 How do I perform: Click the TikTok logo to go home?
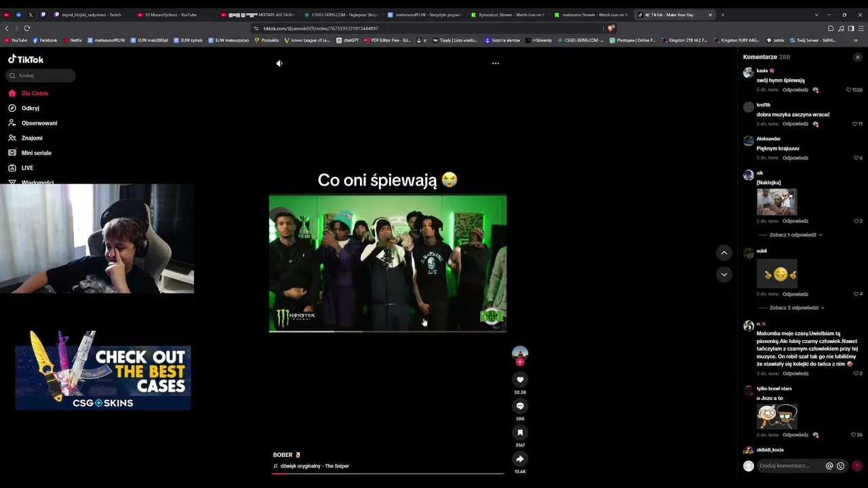26,60
